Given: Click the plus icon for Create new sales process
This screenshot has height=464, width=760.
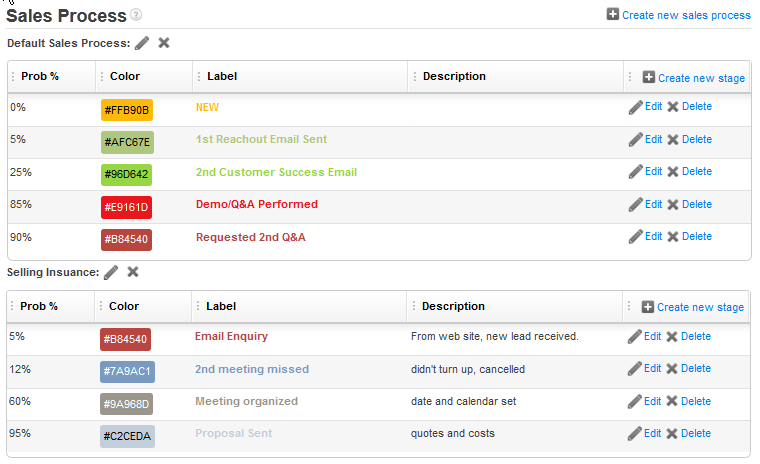Looking at the screenshot, I should tap(613, 15).
